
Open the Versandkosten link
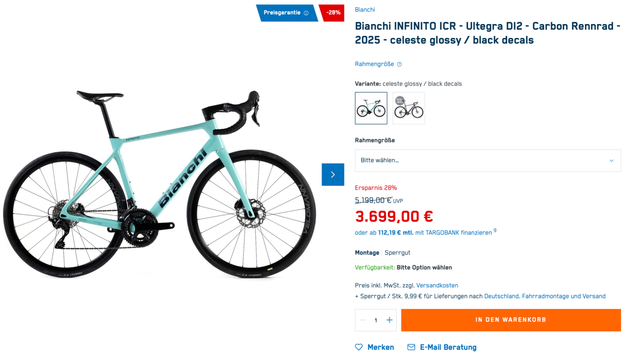[437, 285]
